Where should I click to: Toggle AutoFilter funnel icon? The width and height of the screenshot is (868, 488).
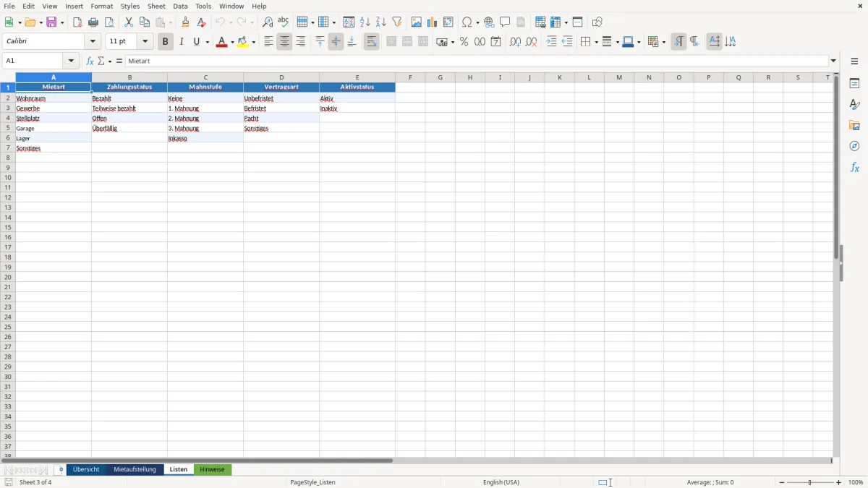[397, 22]
